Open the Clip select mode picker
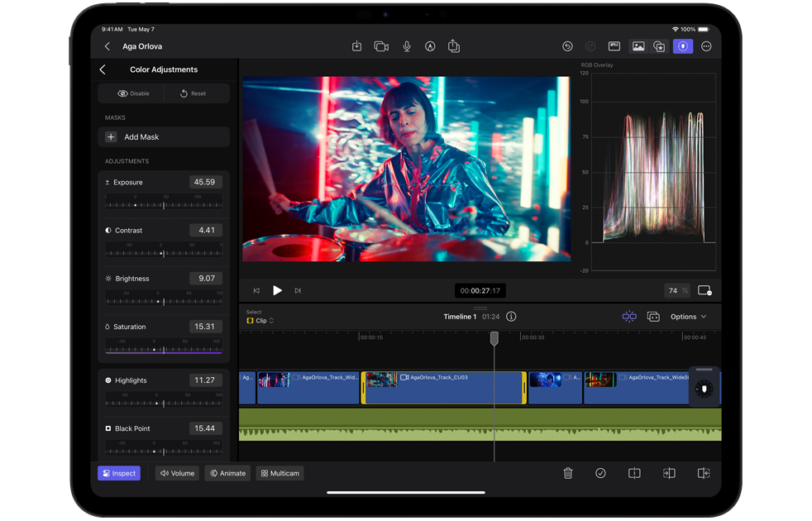The width and height of the screenshot is (812, 521). (260, 321)
